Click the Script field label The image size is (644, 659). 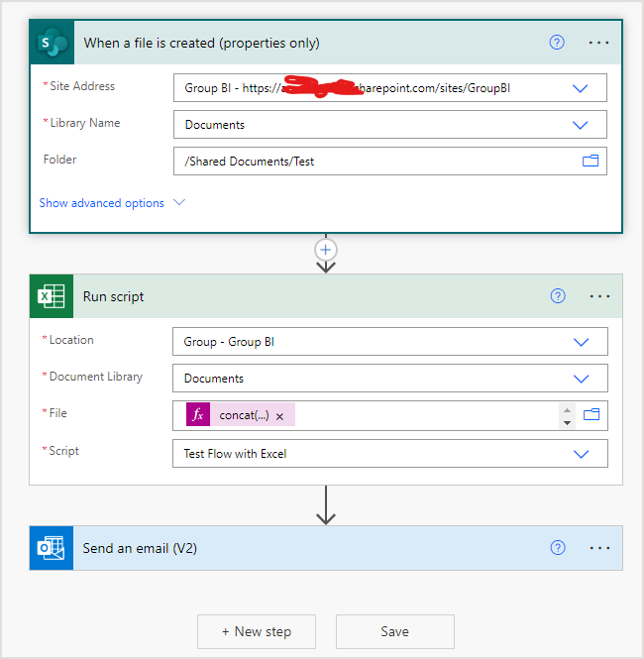[63, 451]
